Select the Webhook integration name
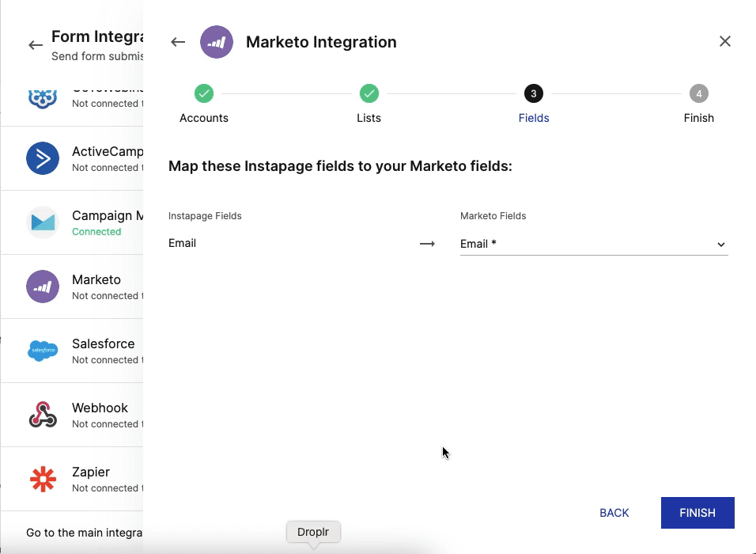 tap(100, 408)
